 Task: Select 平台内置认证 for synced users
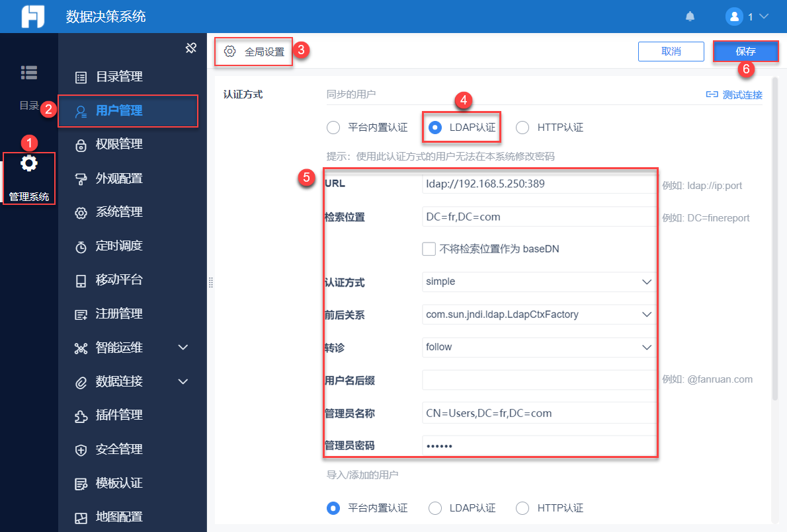333,128
